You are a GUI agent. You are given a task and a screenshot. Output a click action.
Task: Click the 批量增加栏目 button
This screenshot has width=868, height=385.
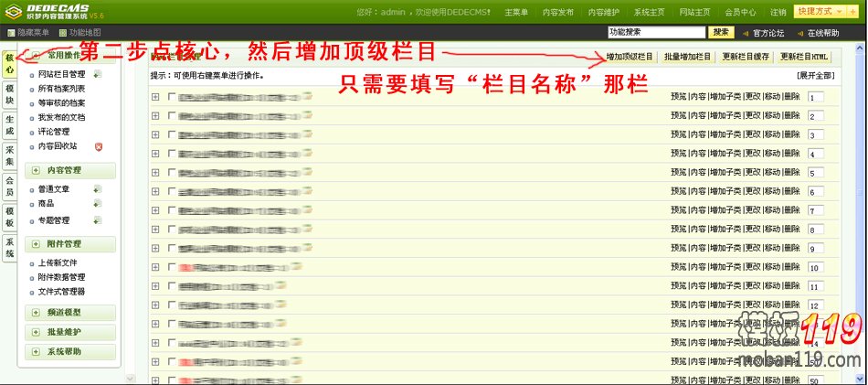pos(687,57)
